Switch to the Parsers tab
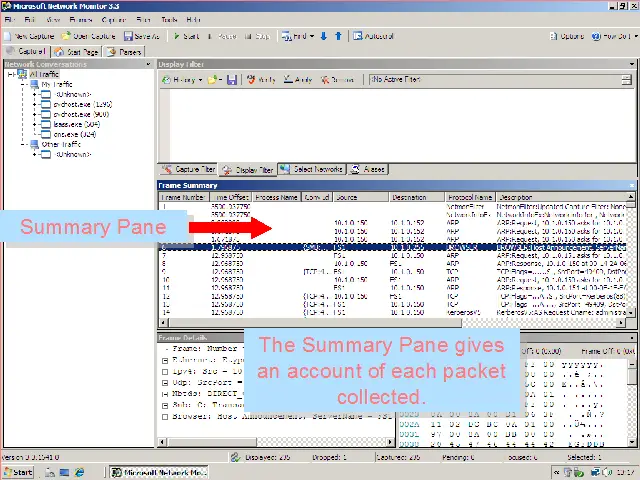The image size is (640, 480). [x=124, y=52]
